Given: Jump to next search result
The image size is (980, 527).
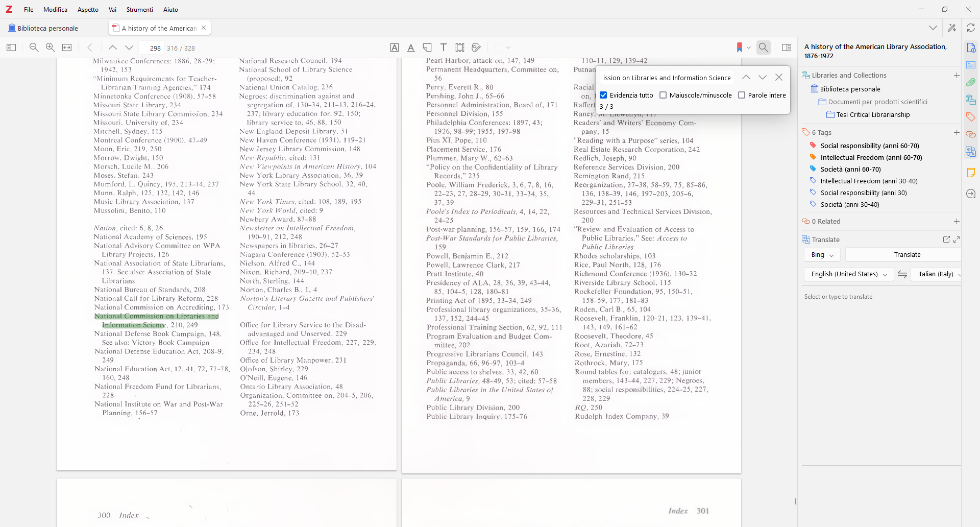Looking at the screenshot, I should [763, 77].
